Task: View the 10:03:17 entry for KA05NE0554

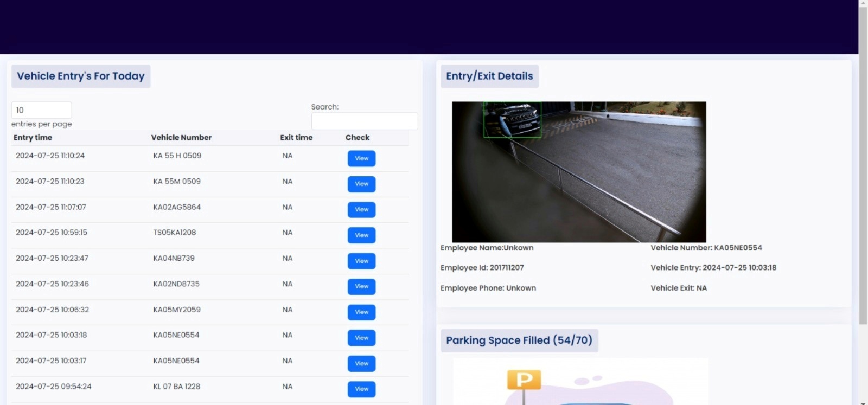Action: (361, 363)
